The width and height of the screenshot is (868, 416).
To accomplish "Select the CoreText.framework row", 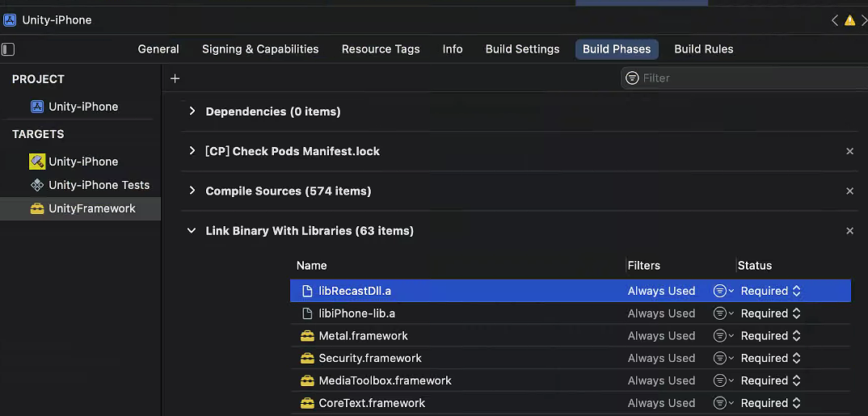I will click(x=570, y=403).
